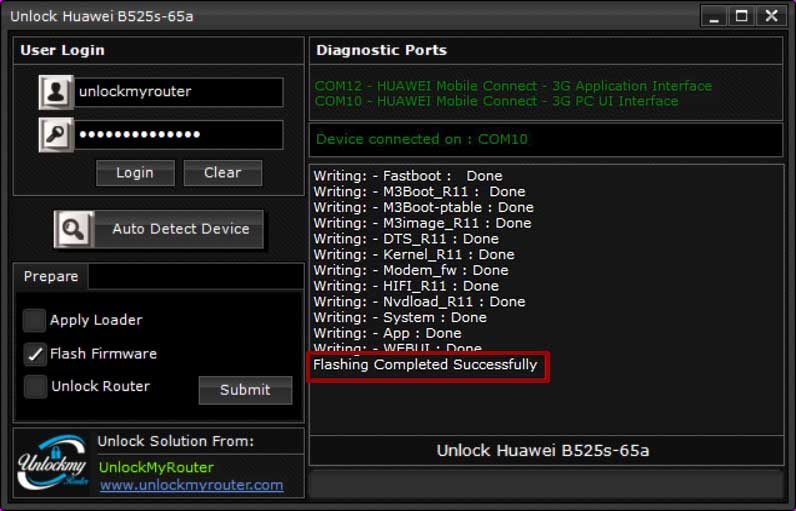Click the user avatar icon beside username

[x=56, y=92]
